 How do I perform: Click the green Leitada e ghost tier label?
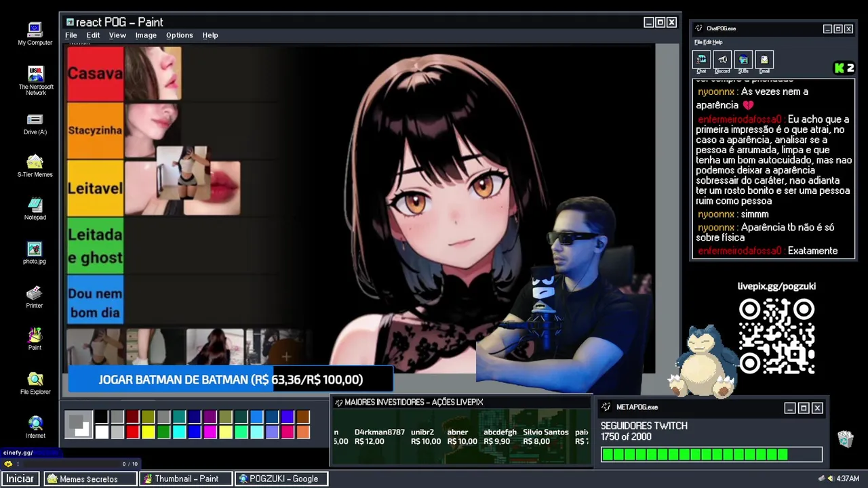point(95,245)
